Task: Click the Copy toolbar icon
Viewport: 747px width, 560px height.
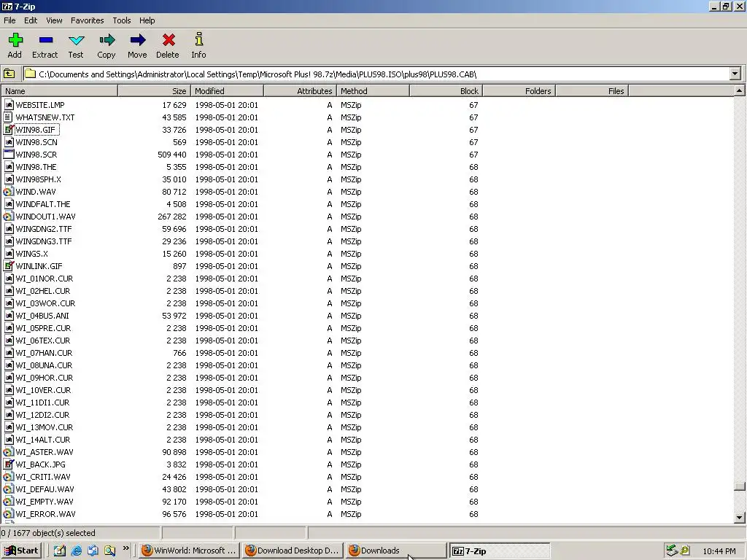Action: tap(107, 40)
